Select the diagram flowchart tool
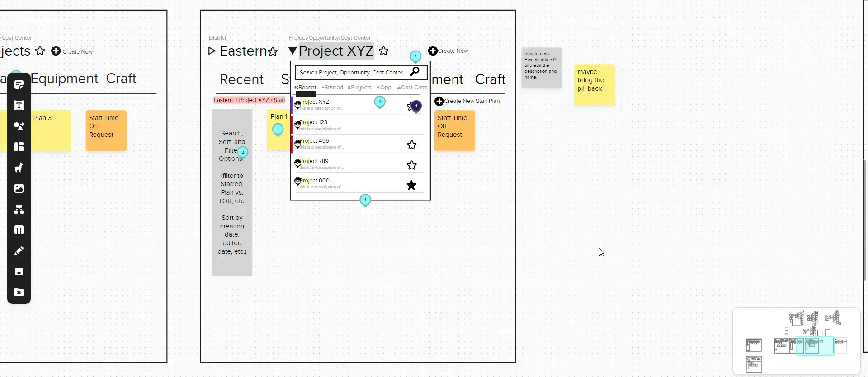 [x=19, y=209]
